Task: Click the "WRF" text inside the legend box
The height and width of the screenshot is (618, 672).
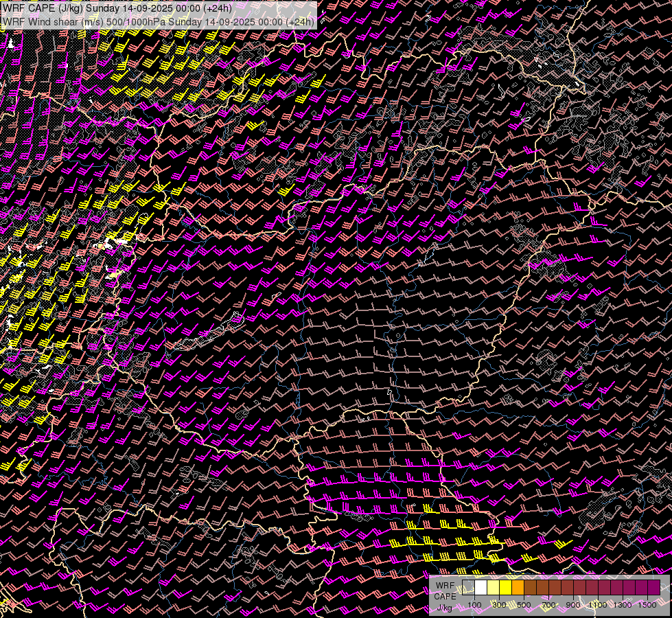Action: click(x=445, y=586)
